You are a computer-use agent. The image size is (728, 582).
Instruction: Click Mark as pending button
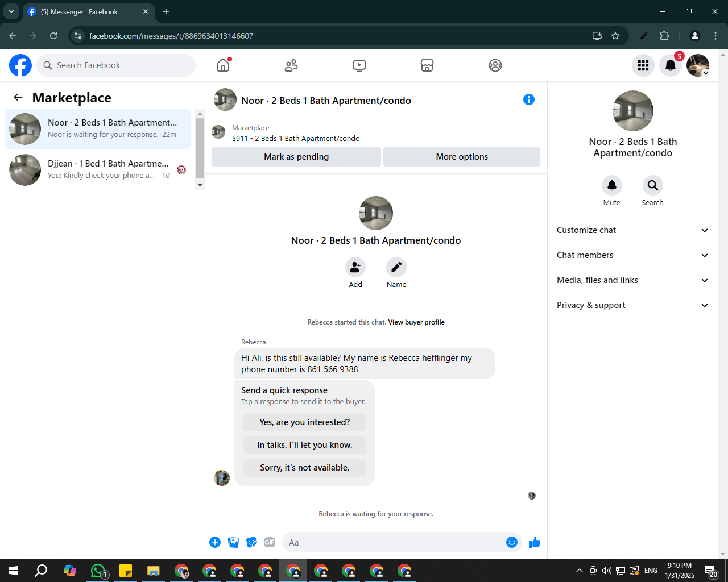(x=296, y=157)
